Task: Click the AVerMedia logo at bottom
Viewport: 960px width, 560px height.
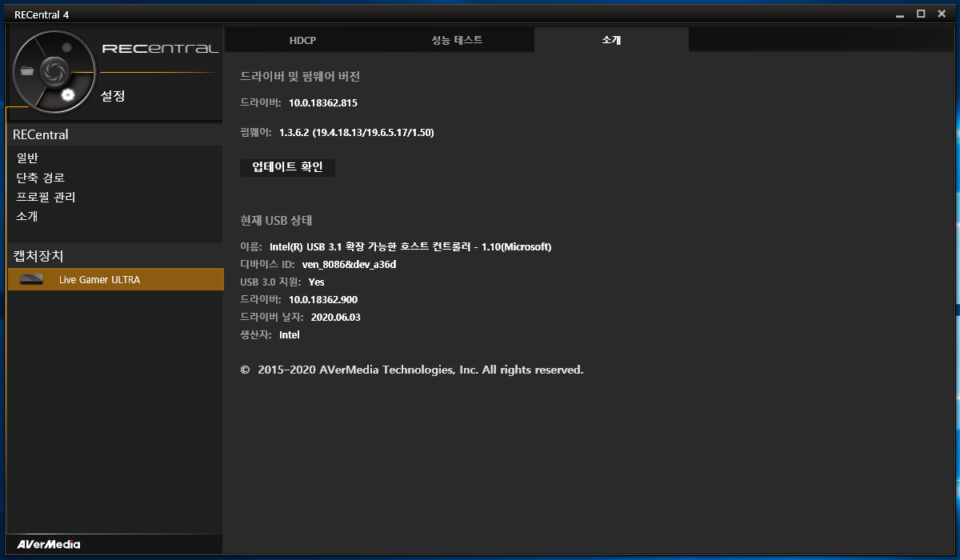Action: point(48,544)
